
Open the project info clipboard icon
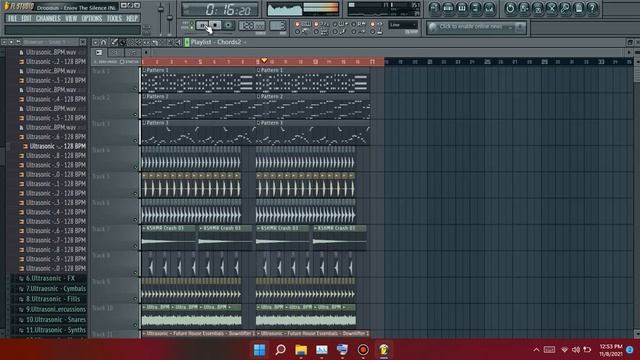tap(579, 8)
